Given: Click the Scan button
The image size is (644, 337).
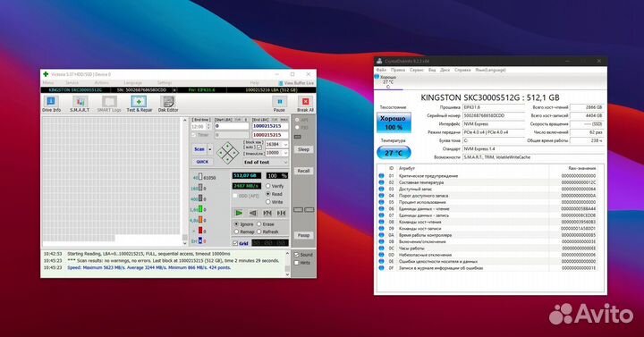Looking at the screenshot, I should [x=199, y=149].
